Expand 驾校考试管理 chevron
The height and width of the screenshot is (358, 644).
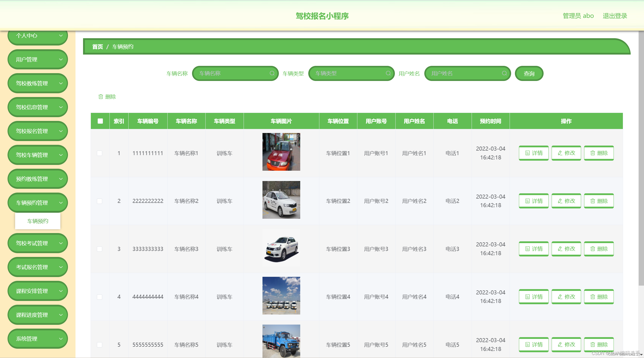pos(61,243)
